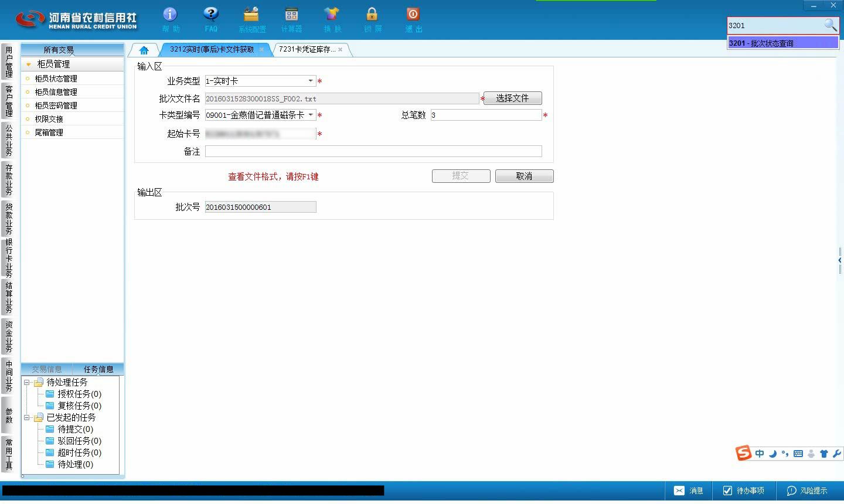This screenshot has height=504, width=844.
Task: Click the moon icon in IME bar
Action: point(772,454)
